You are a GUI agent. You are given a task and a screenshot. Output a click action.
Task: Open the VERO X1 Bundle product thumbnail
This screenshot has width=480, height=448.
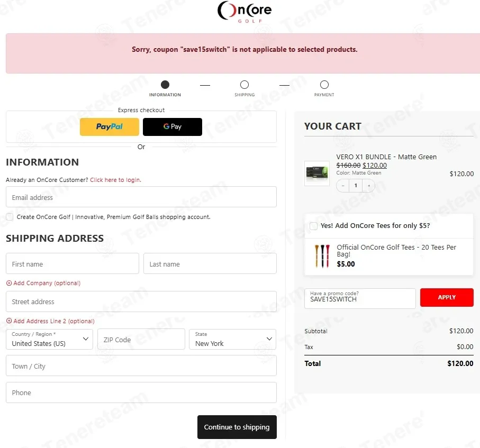click(317, 173)
